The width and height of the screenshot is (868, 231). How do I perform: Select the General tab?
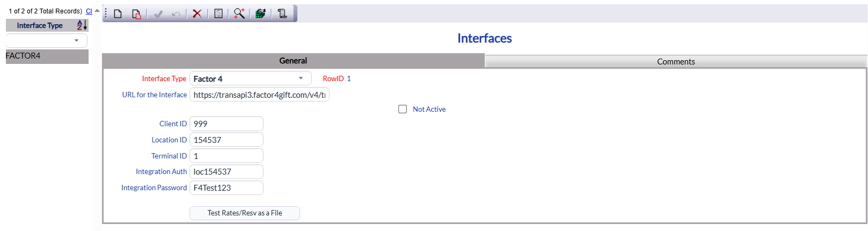tap(293, 61)
